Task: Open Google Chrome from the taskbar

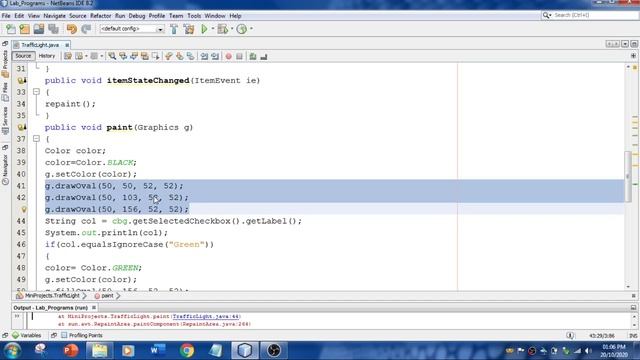Action: coord(187,350)
